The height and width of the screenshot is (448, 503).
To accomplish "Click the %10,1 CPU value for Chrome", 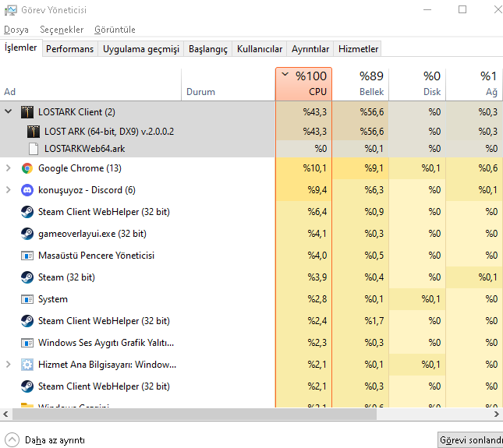I will pos(315,168).
